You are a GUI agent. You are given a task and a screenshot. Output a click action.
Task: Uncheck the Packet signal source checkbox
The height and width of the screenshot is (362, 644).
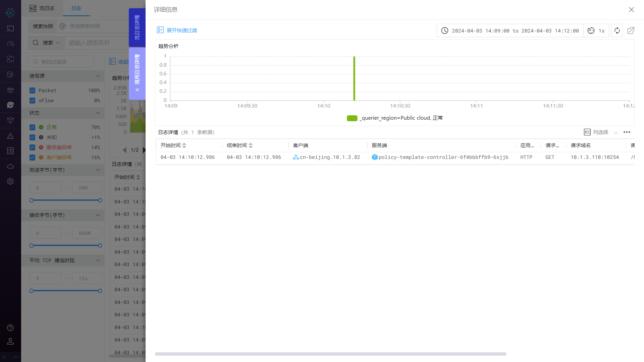point(32,90)
